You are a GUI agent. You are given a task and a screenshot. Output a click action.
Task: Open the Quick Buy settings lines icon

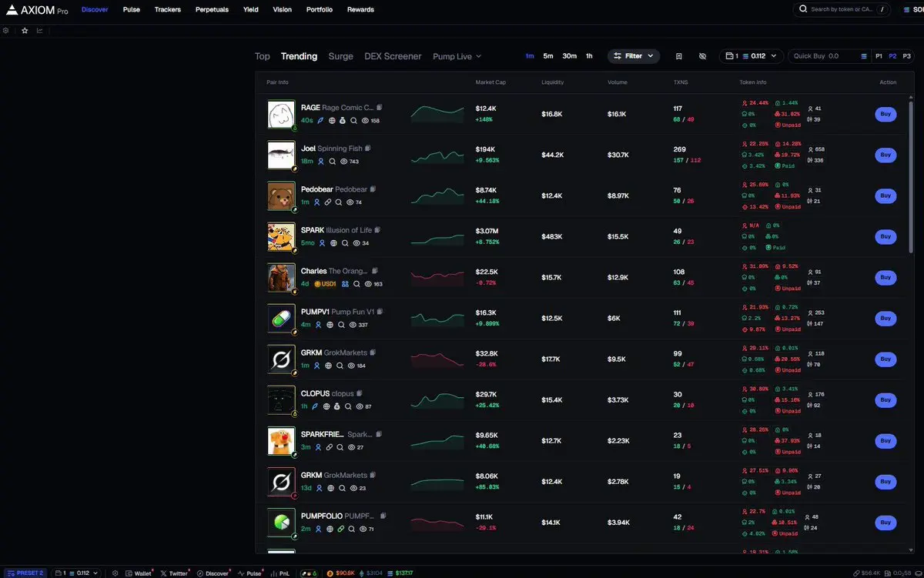[864, 56]
